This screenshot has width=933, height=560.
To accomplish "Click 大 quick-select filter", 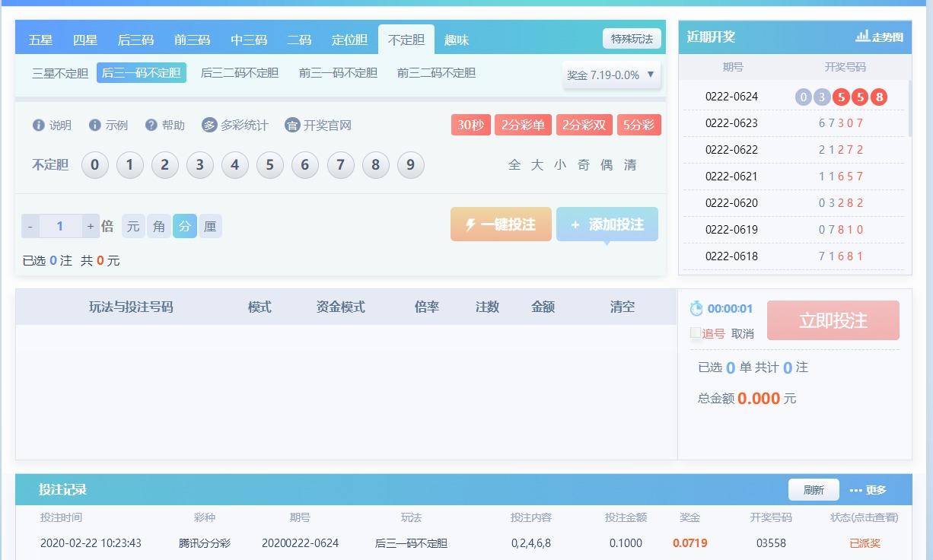I will pos(537,165).
